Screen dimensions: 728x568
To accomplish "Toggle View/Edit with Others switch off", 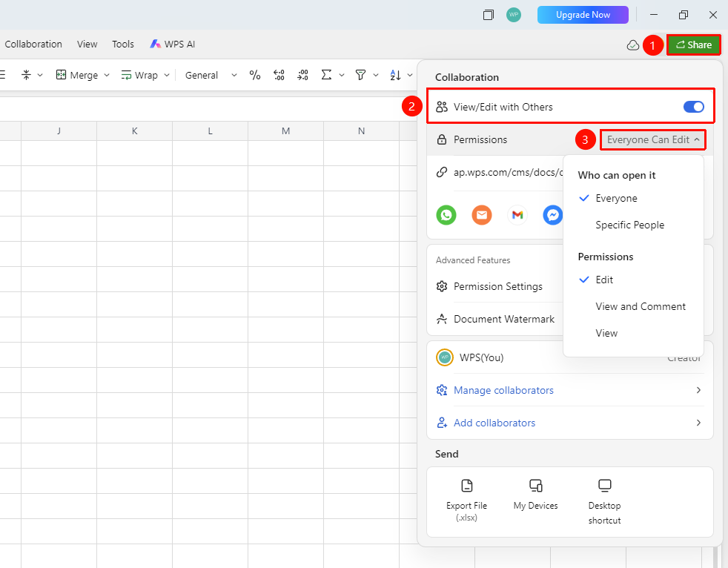I will 694,107.
